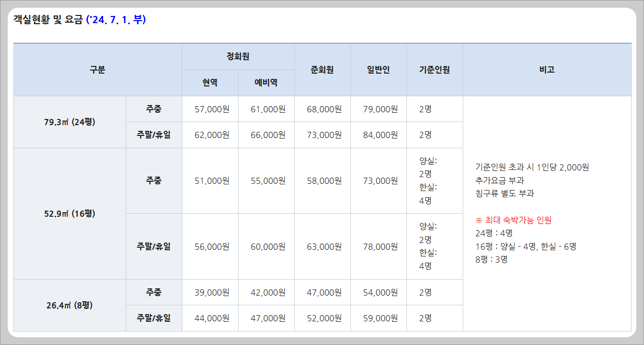Click the 주말/휴일 cell for 8평
644x345 pixels.
coord(153,318)
